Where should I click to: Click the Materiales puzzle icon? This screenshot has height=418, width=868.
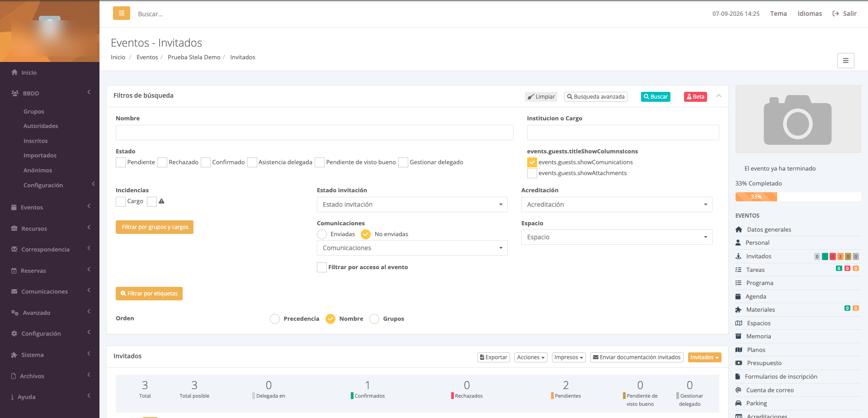(x=738, y=309)
